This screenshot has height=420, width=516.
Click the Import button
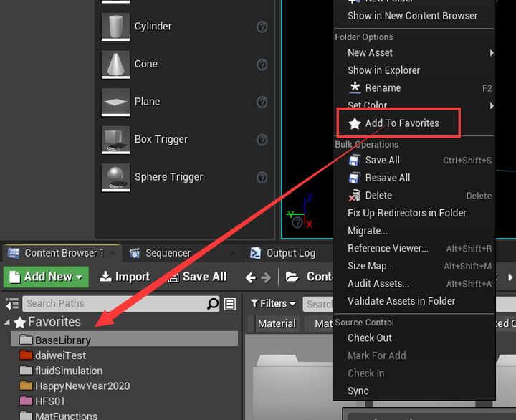pyautogui.click(x=125, y=277)
